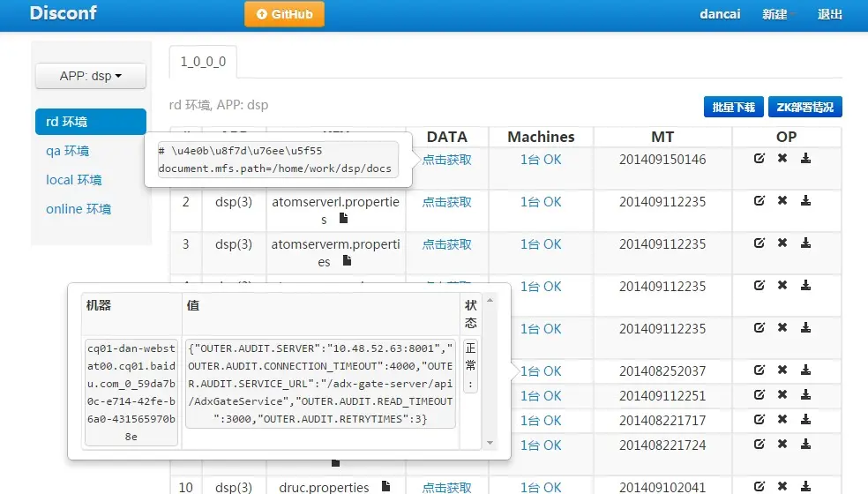The height and width of the screenshot is (494, 868).
Task: Edit the config row dated 201409150146
Action: click(x=759, y=159)
